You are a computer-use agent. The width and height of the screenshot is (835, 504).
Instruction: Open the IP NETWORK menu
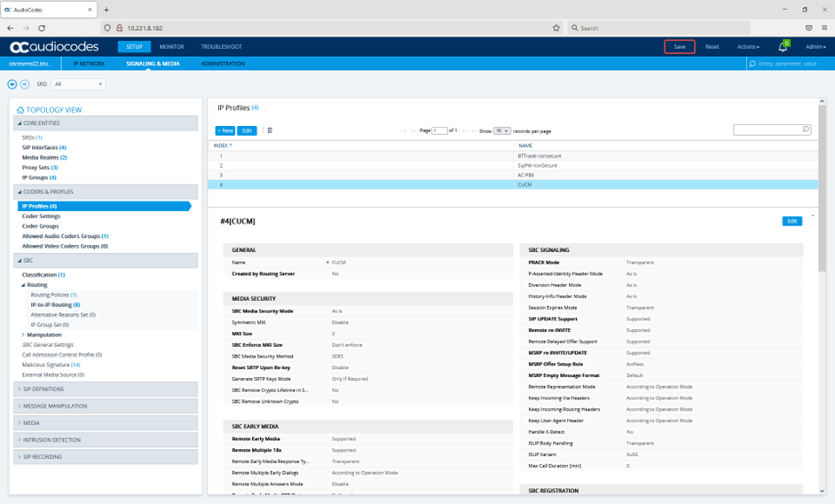(x=89, y=64)
